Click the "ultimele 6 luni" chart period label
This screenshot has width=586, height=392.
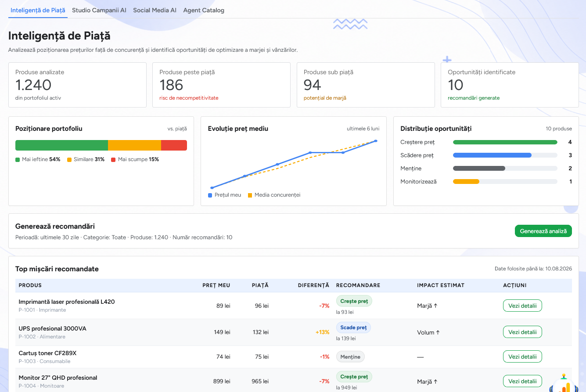coord(363,129)
